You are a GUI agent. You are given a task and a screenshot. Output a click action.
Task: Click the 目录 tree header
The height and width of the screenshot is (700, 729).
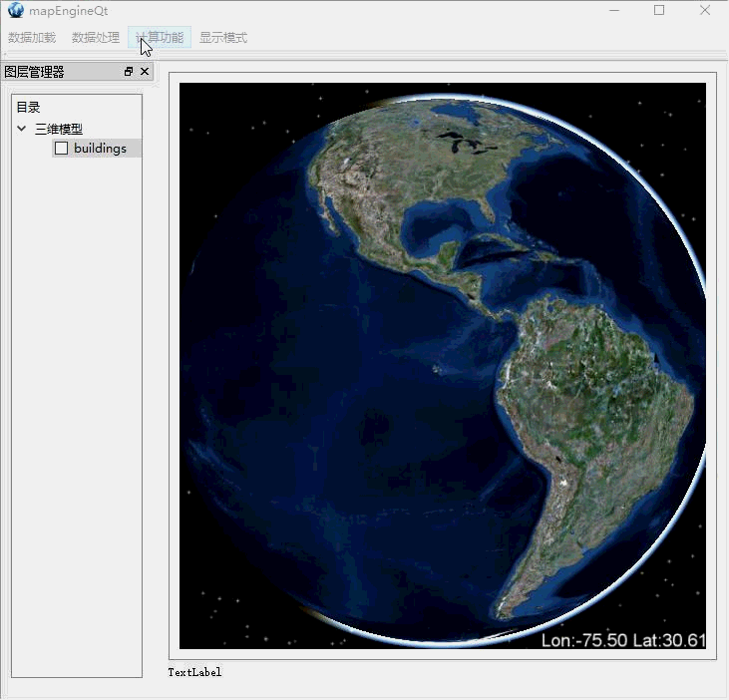click(x=28, y=108)
